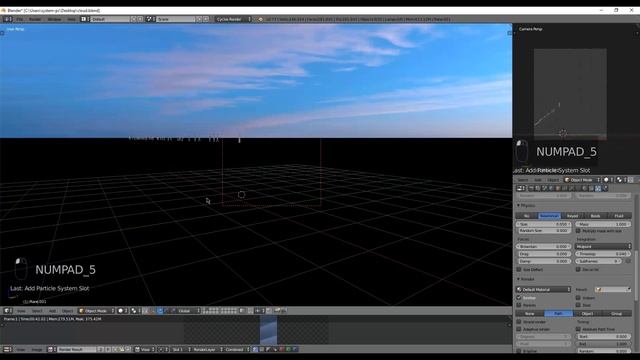Set render type to Object
This screenshot has height=360, width=640.
pyautogui.click(x=587, y=313)
